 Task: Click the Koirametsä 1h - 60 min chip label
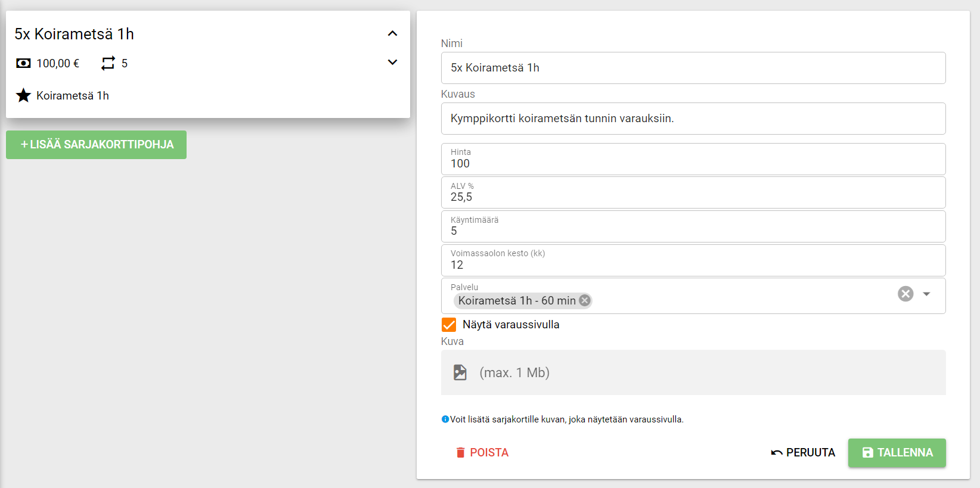[x=517, y=300]
